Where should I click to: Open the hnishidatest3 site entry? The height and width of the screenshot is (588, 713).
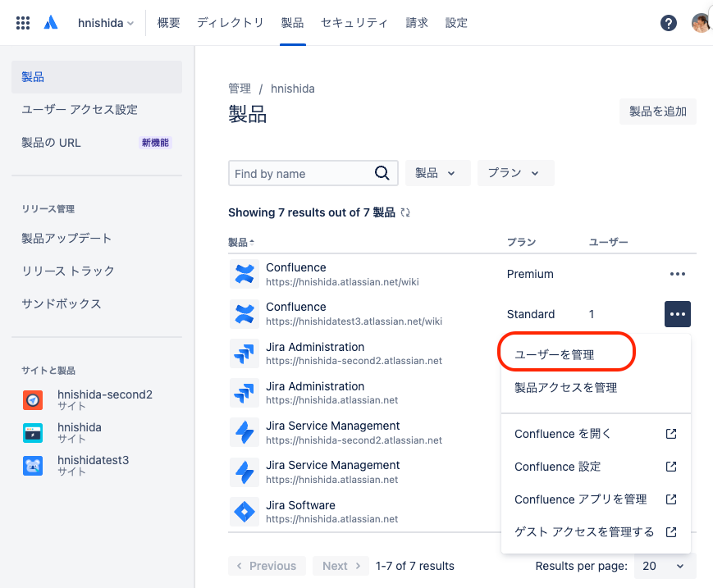pos(97,466)
